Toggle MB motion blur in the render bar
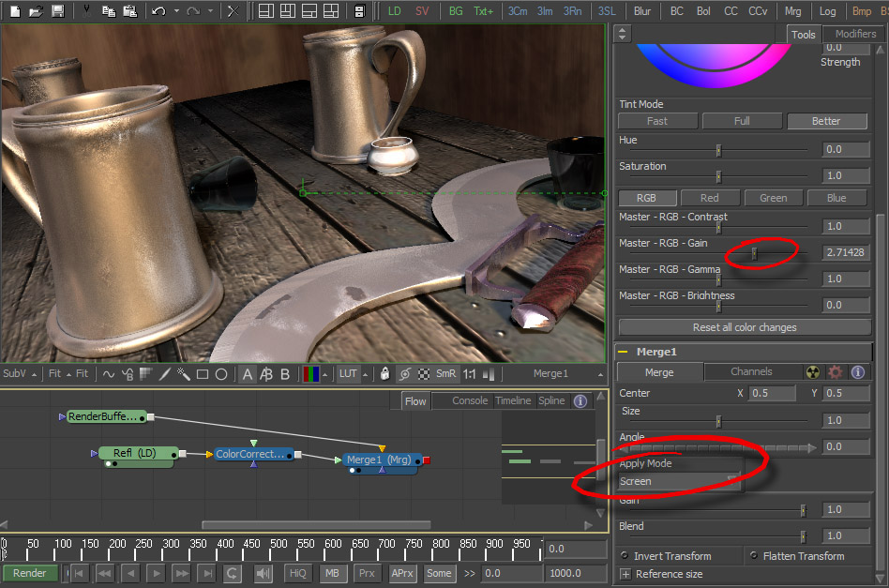Viewport: 889px width, 588px height. 333,573
